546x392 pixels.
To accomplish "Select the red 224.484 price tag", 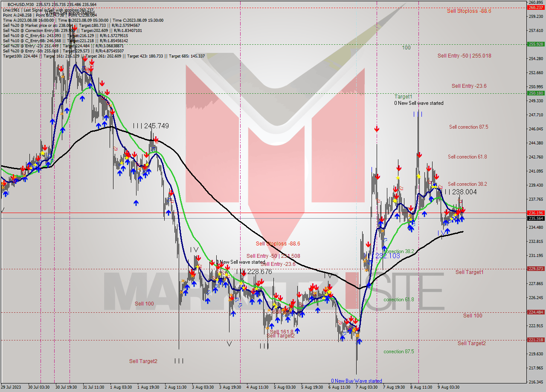I will (x=535, y=312).
